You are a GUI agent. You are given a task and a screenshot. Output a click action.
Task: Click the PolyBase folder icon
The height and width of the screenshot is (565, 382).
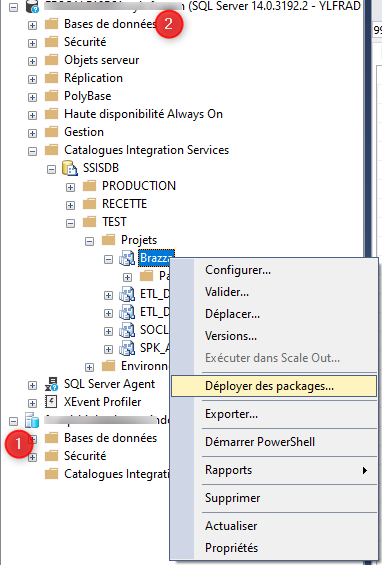pos(52,96)
